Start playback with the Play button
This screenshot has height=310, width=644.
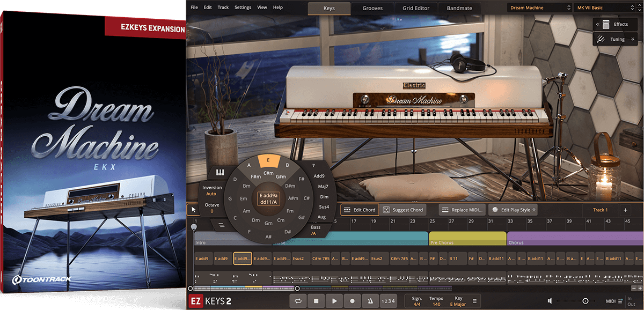(x=334, y=301)
